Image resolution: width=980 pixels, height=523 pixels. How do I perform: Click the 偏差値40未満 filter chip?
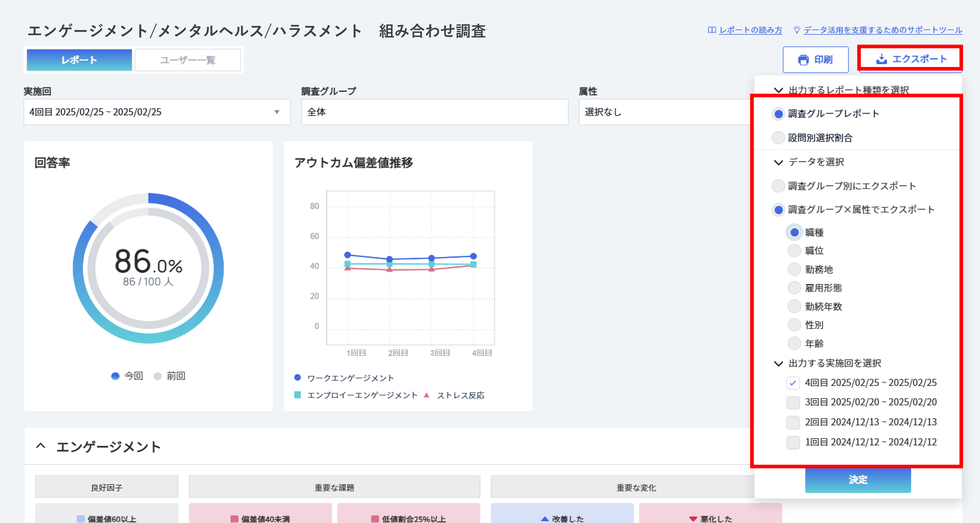pyautogui.click(x=260, y=514)
